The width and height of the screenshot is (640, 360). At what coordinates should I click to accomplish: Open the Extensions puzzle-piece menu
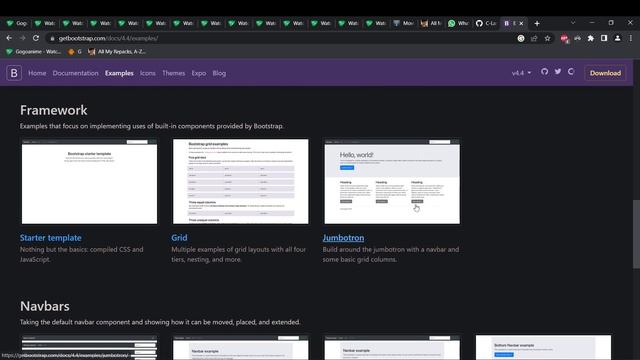(591, 38)
